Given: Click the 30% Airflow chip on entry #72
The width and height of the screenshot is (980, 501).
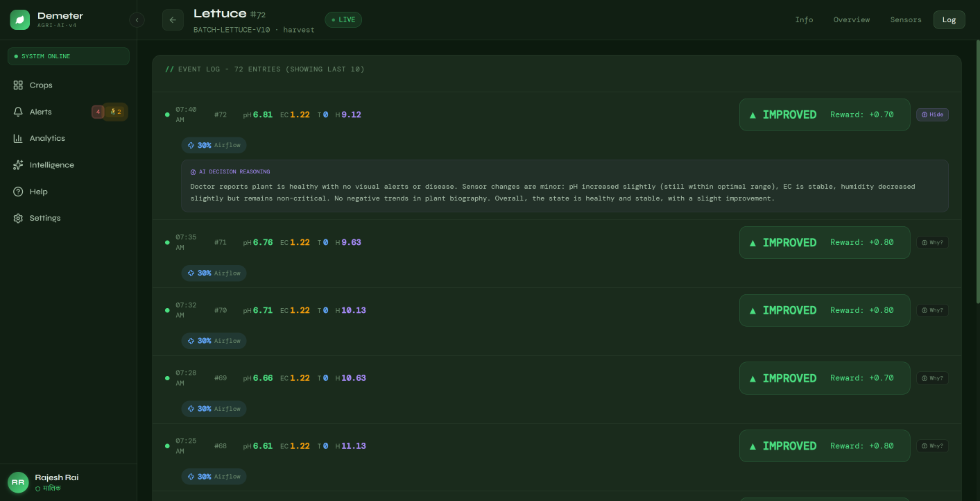Looking at the screenshot, I should point(214,146).
